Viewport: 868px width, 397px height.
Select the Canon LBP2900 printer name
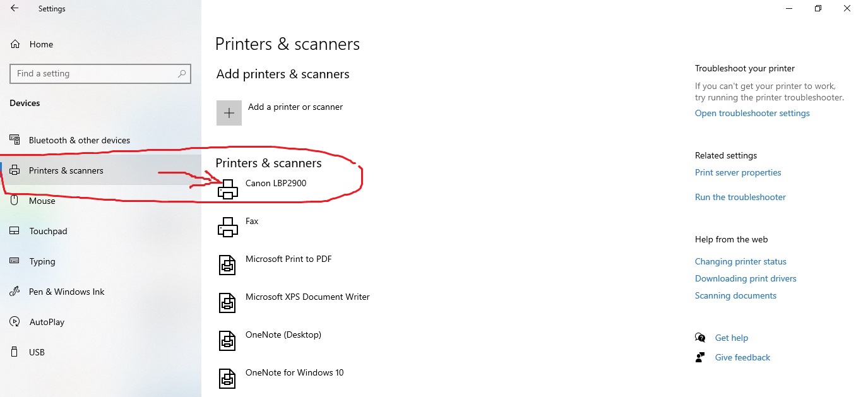coord(276,183)
